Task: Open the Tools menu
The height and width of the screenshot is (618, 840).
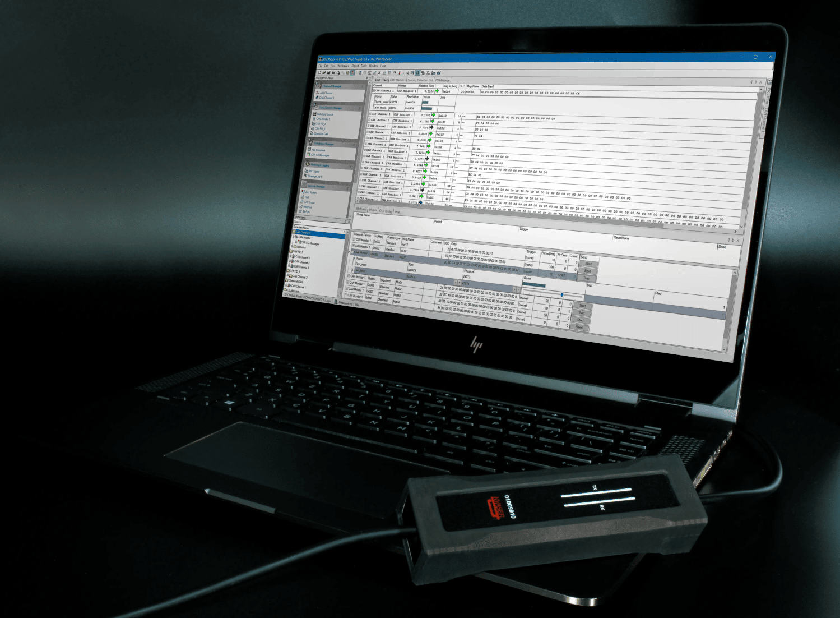Action: click(364, 66)
